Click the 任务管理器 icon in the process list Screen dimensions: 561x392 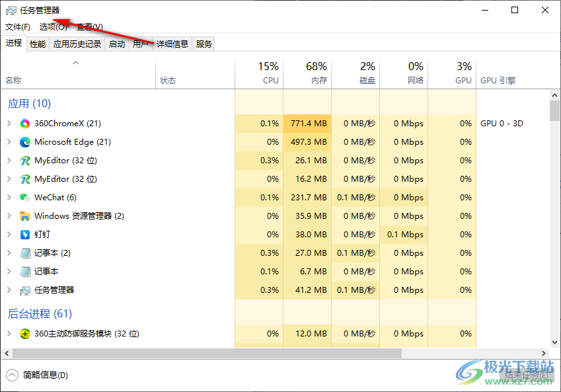[x=25, y=290]
